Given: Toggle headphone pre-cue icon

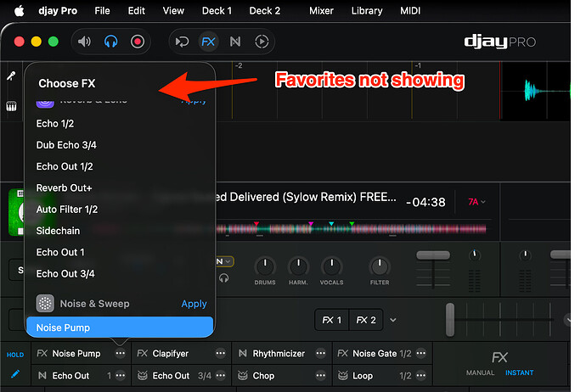Looking at the screenshot, I should [x=111, y=41].
